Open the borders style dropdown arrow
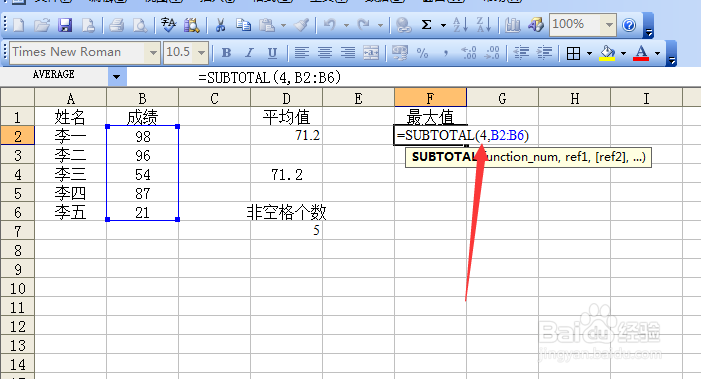The height and width of the screenshot is (379, 701). (x=589, y=54)
